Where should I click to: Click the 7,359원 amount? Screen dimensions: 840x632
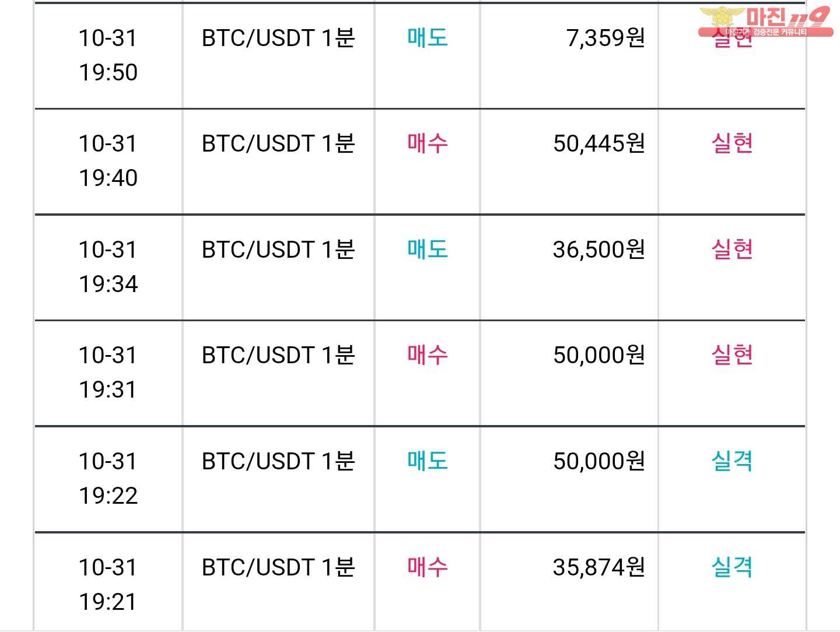605,38
